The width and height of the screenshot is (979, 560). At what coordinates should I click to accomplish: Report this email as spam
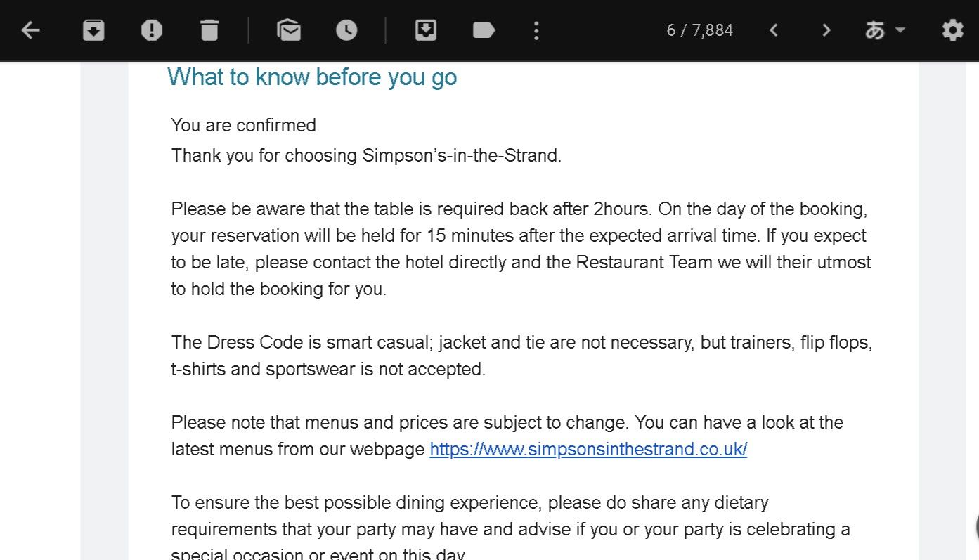[x=151, y=30]
